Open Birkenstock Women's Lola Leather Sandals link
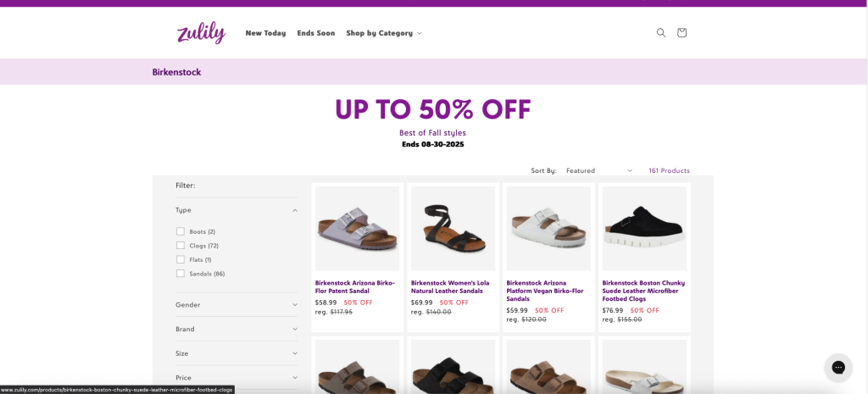Viewport: 868px width, 394px height. pyautogui.click(x=449, y=286)
